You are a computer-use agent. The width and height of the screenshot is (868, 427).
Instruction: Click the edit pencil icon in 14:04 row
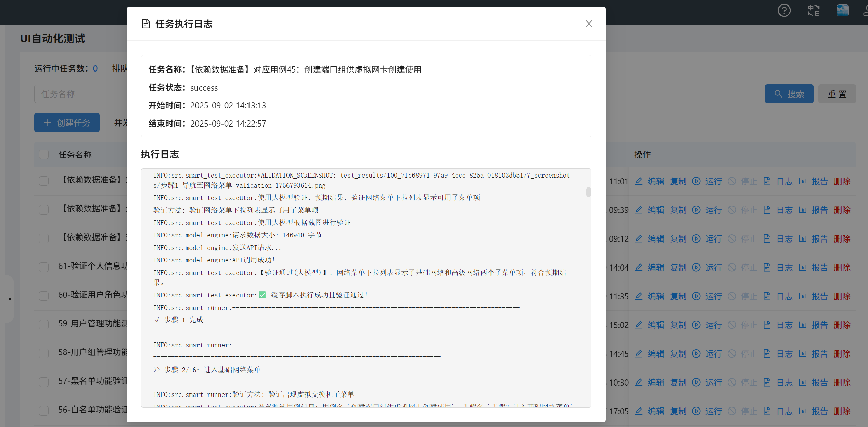point(639,268)
